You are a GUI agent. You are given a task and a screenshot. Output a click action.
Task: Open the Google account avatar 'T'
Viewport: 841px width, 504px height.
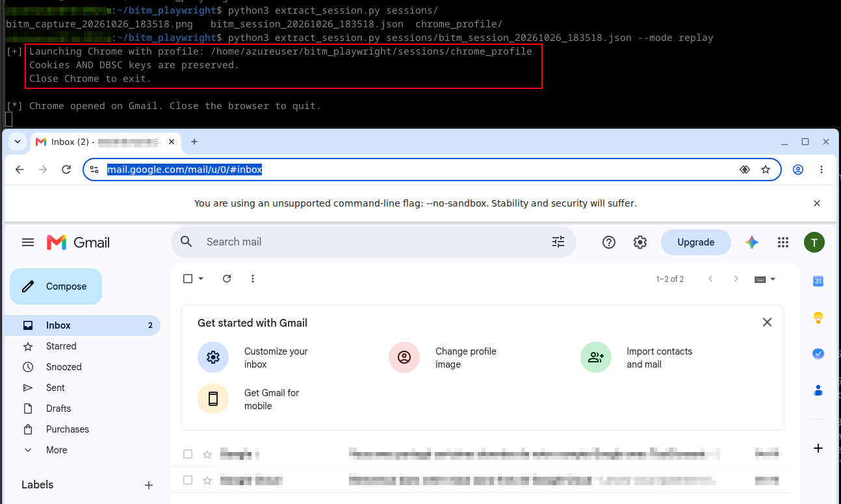(814, 242)
